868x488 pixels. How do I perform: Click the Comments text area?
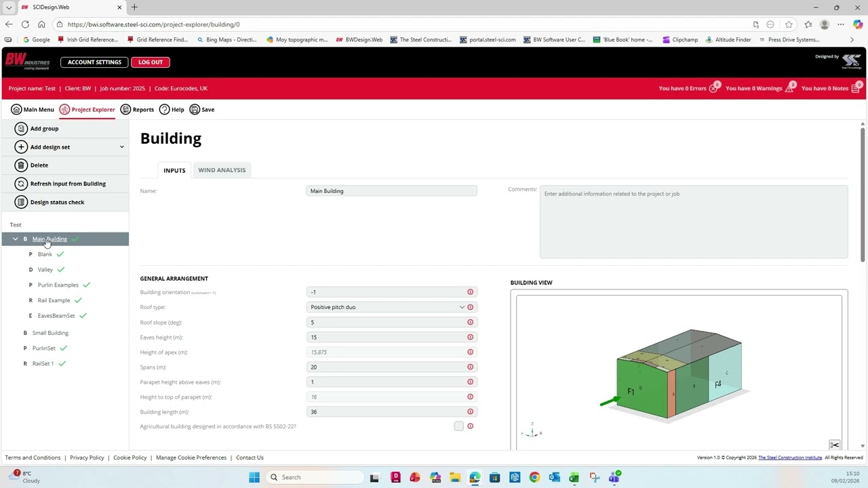694,222
